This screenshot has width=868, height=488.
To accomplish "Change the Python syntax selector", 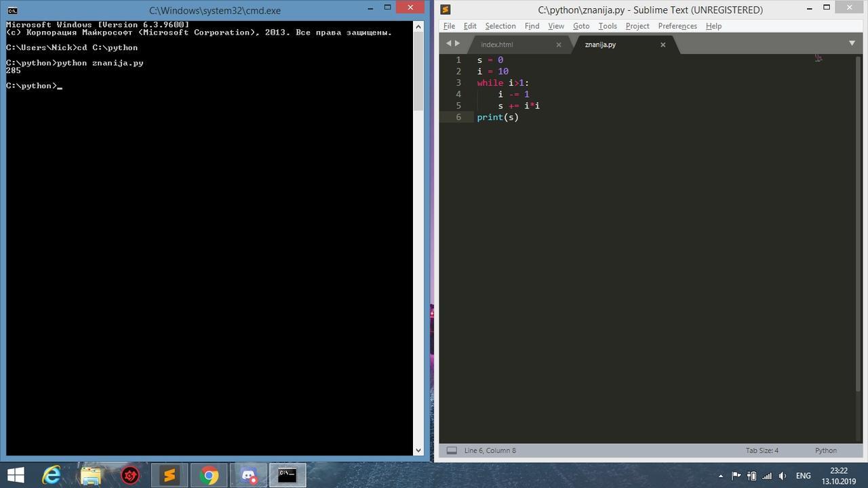I will click(826, 451).
